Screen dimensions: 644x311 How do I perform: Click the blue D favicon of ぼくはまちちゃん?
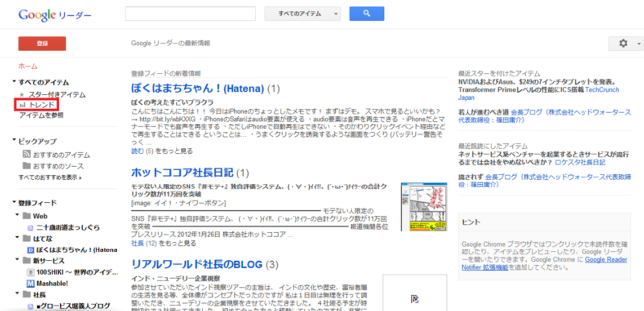point(30,249)
